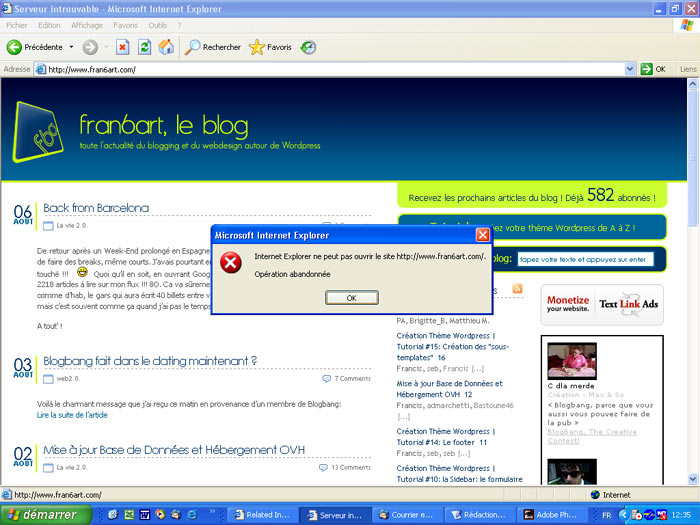Open the address bar dropdown arrow

tap(629, 69)
